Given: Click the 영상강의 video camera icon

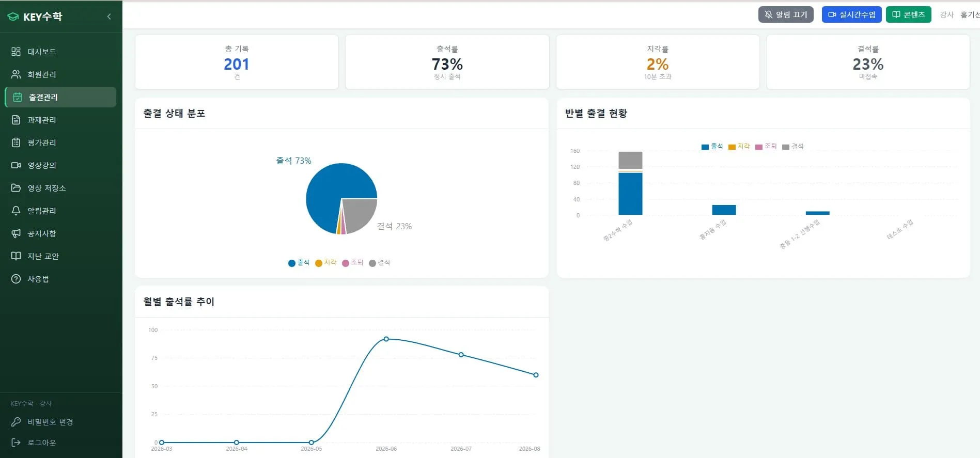Looking at the screenshot, I should [16, 165].
